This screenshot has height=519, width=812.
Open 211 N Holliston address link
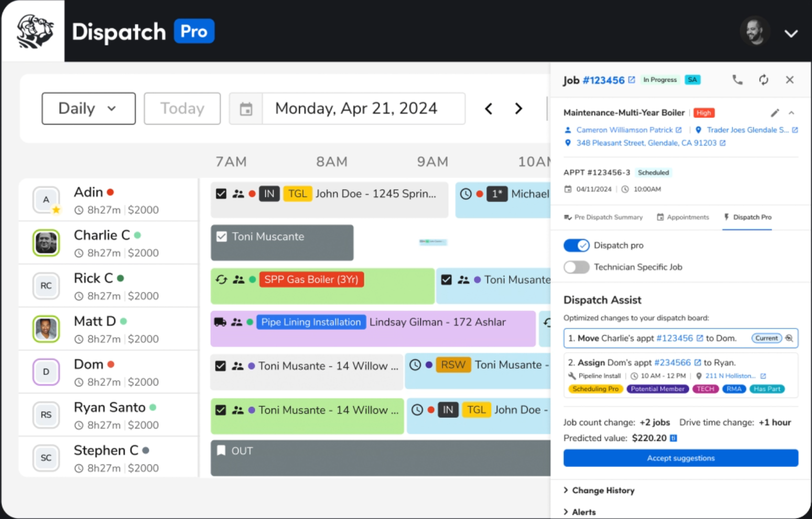pos(735,376)
